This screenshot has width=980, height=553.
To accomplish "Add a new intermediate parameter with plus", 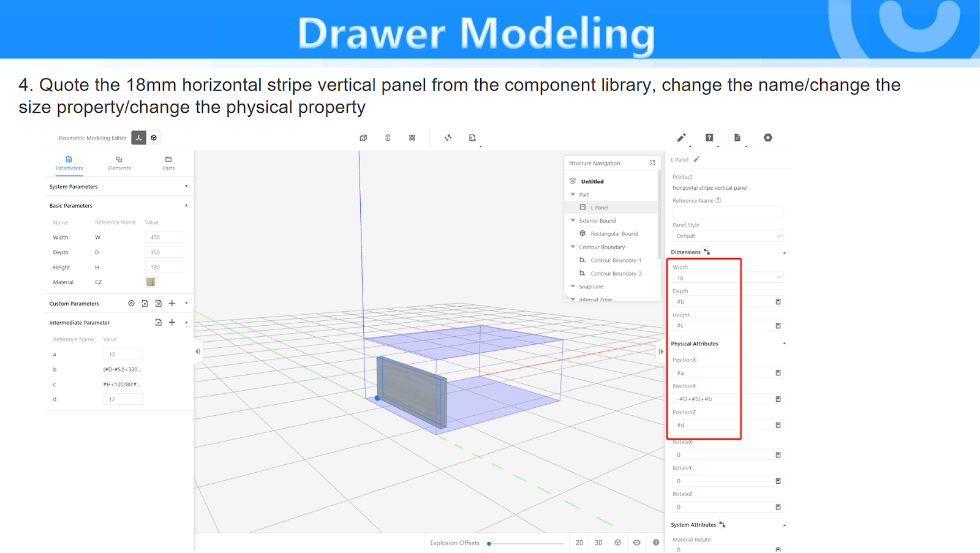I will pyautogui.click(x=172, y=323).
